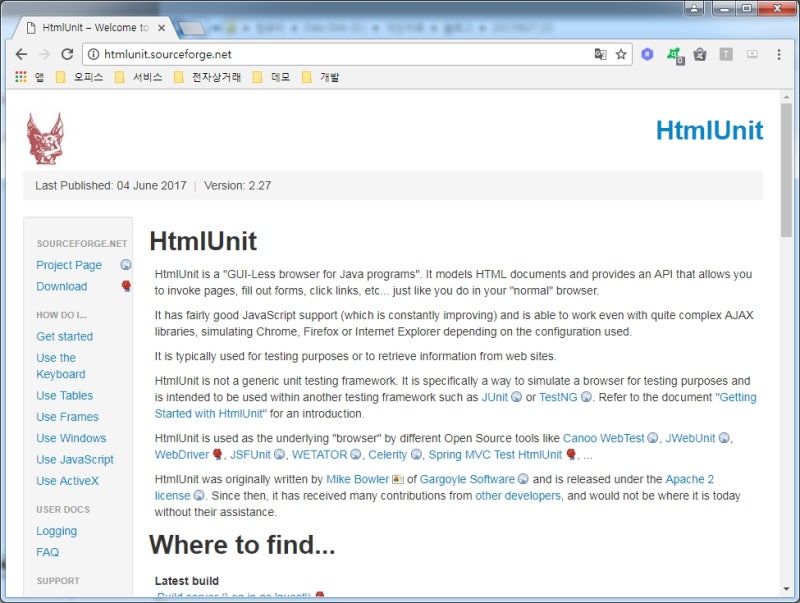Follow the JSFUnit link
Screen dimensions: 800x603
[x=250, y=455]
